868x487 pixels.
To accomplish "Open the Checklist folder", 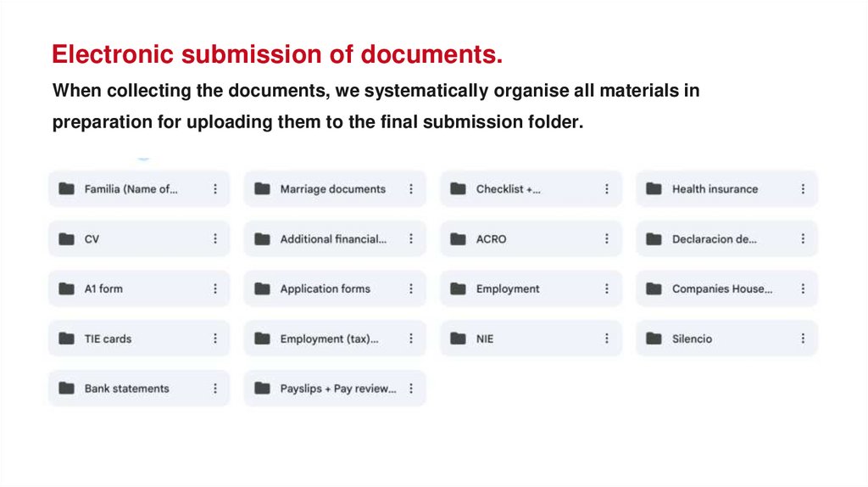I will point(508,189).
